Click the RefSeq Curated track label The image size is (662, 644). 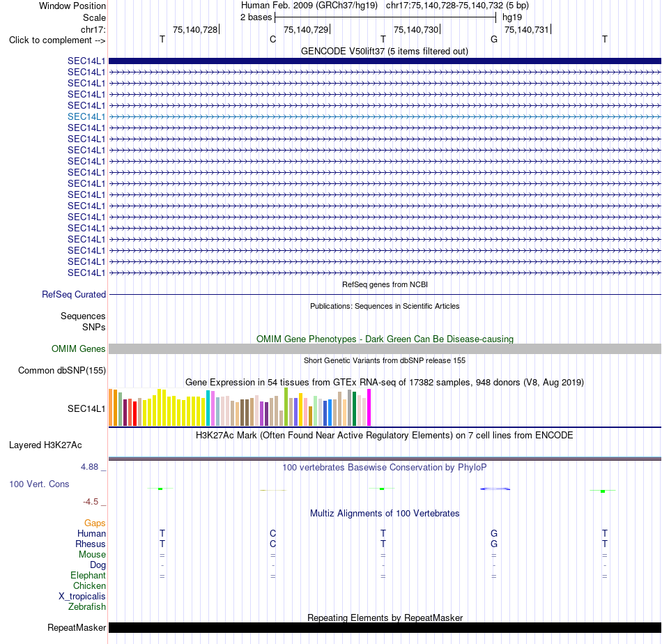point(73,294)
